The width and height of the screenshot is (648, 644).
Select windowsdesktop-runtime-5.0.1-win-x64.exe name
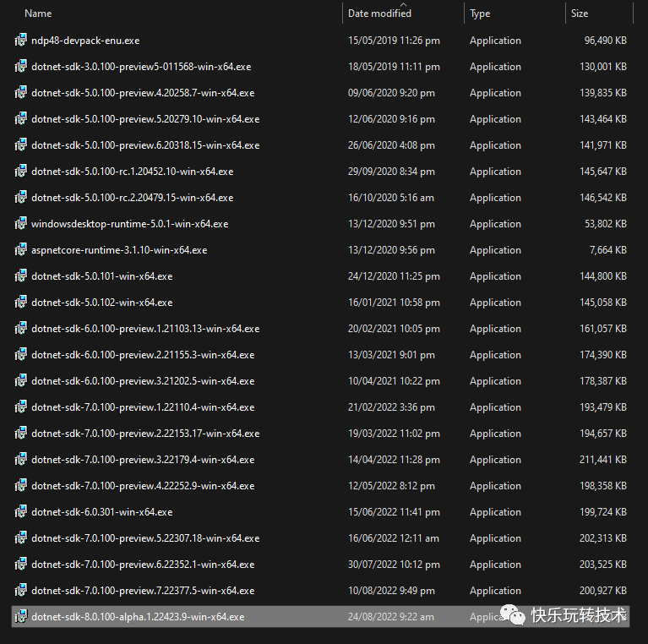[130, 224]
